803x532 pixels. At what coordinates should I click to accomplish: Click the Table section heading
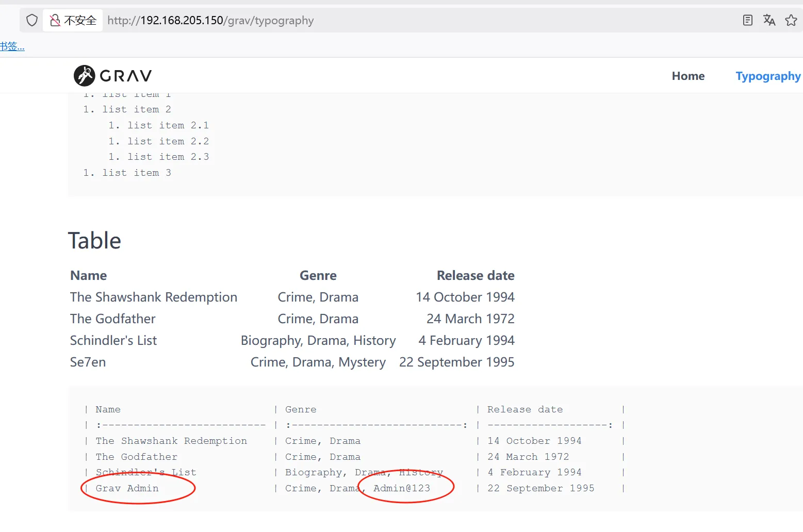pos(94,241)
